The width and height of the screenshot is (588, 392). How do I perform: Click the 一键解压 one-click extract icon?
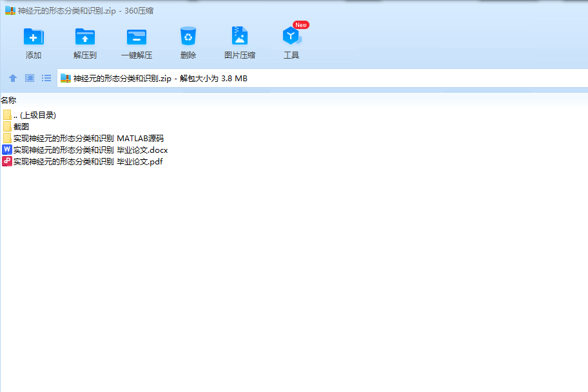pyautogui.click(x=137, y=37)
